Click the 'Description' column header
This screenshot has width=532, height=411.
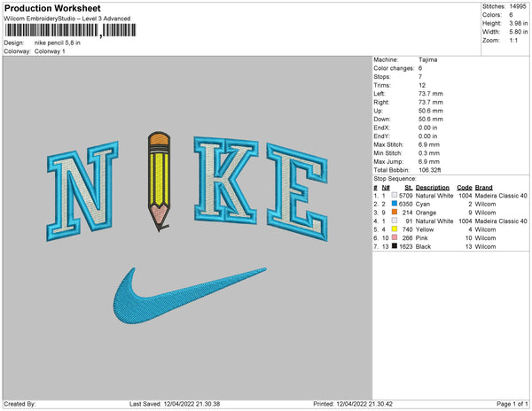[x=433, y=188]
